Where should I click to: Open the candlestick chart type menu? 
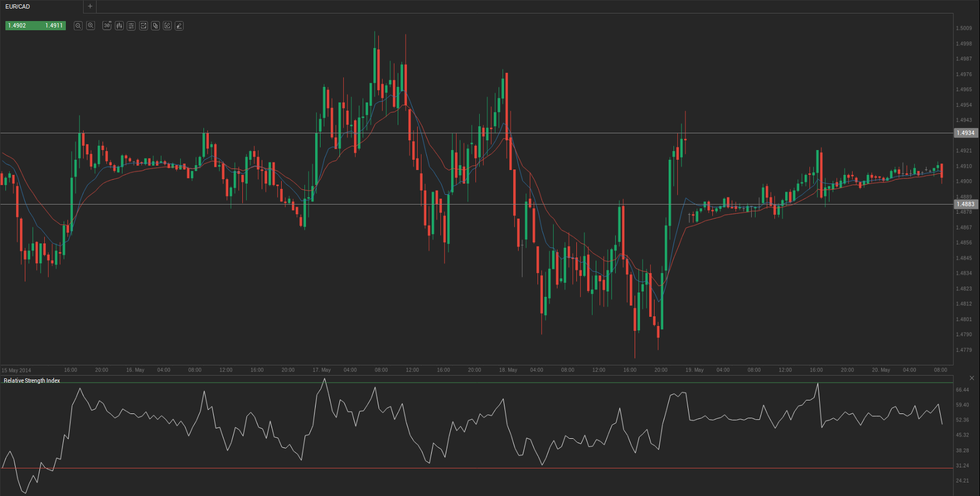119,26
